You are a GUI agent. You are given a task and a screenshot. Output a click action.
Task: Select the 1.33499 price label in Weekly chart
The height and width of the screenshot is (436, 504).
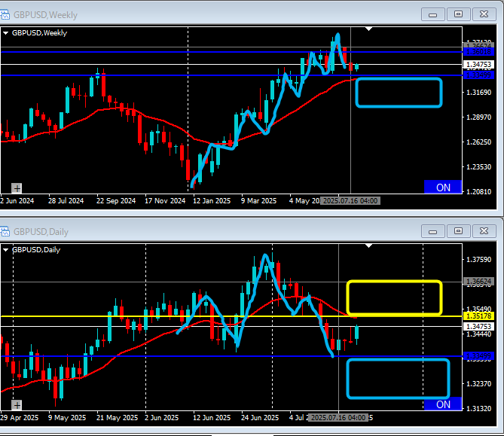(x=478, y=75)
